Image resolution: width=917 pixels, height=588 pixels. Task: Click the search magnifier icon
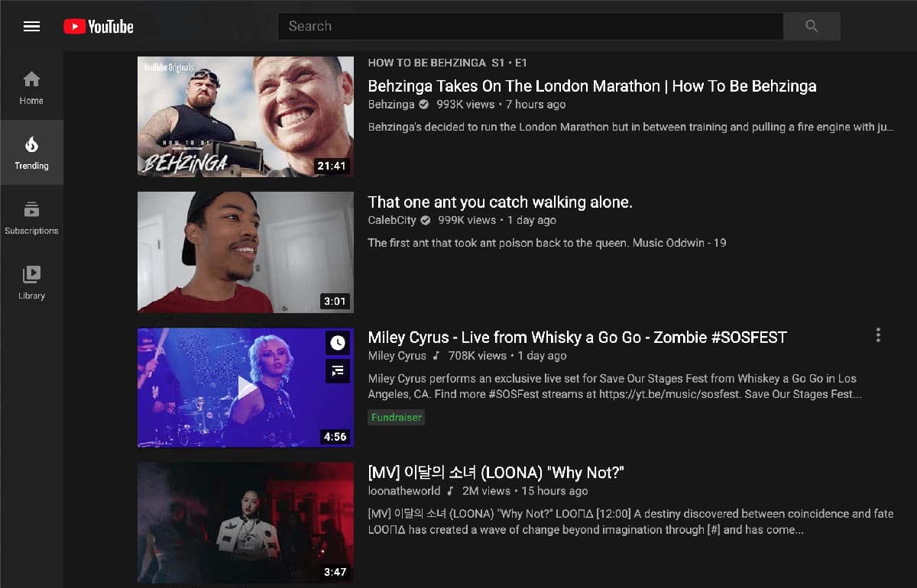click(x=812, y=26)
